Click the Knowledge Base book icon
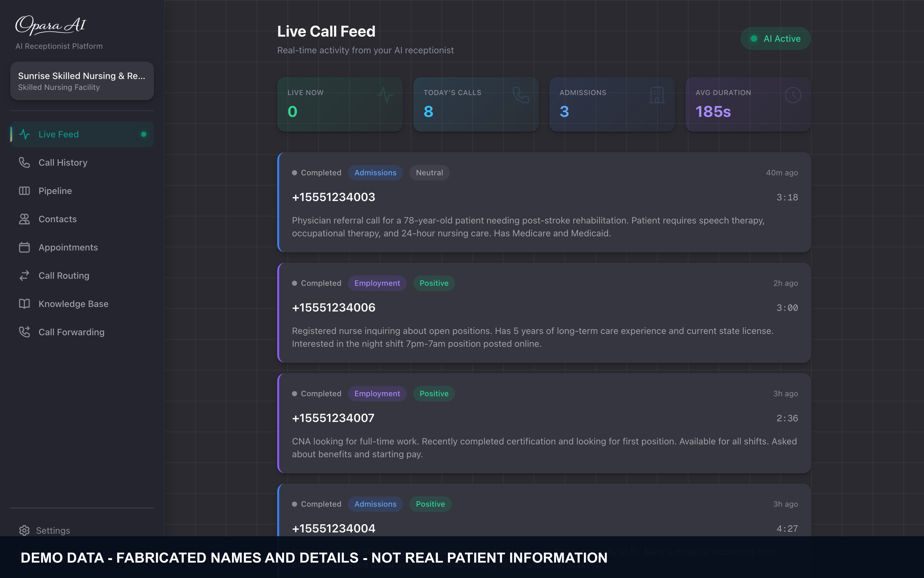Viewport: 924px width, 578px height. tap(24, 304)
